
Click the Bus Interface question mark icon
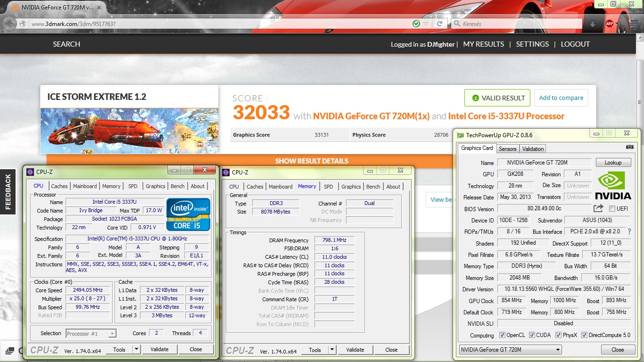click(x=629, y=231)
